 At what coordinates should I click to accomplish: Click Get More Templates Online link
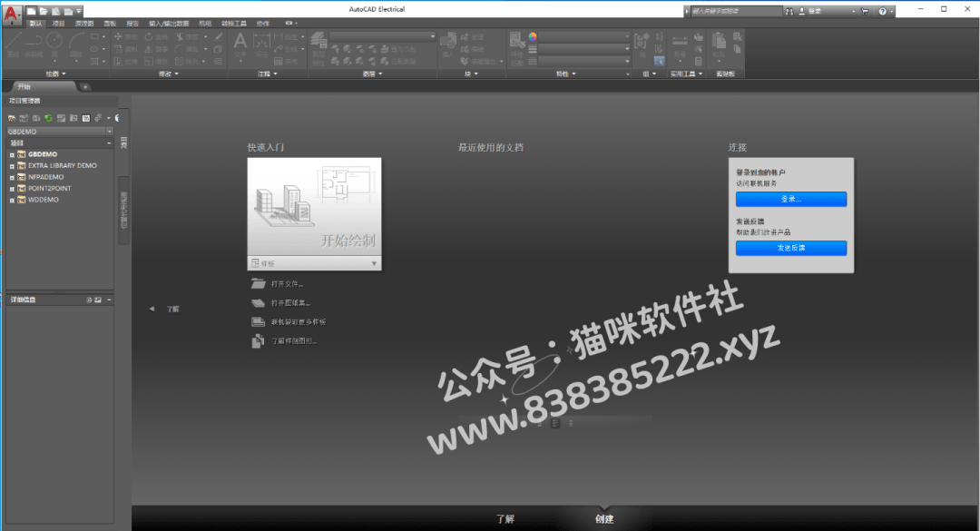click(x=299, y=322)
